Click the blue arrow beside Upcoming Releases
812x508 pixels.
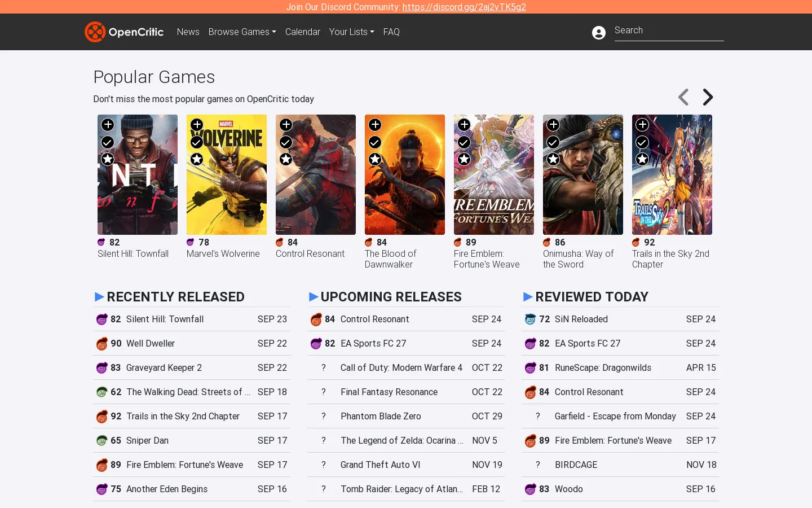(314, 297)
